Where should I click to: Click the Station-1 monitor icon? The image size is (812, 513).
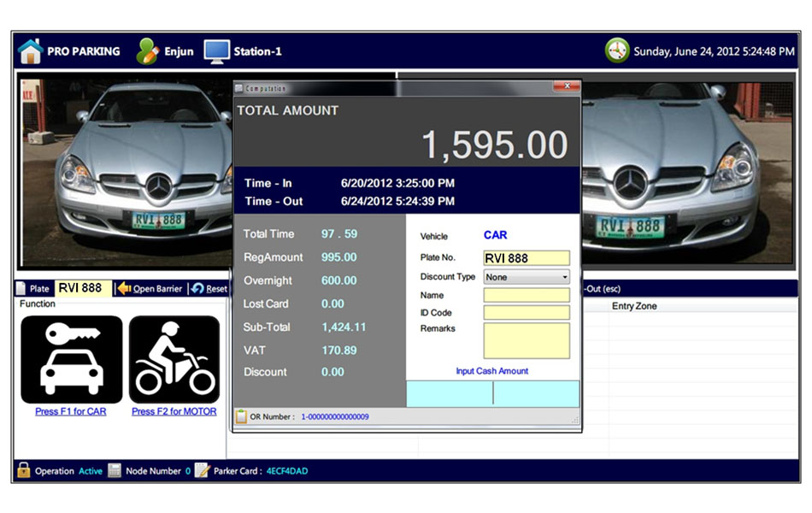[216, 52]
